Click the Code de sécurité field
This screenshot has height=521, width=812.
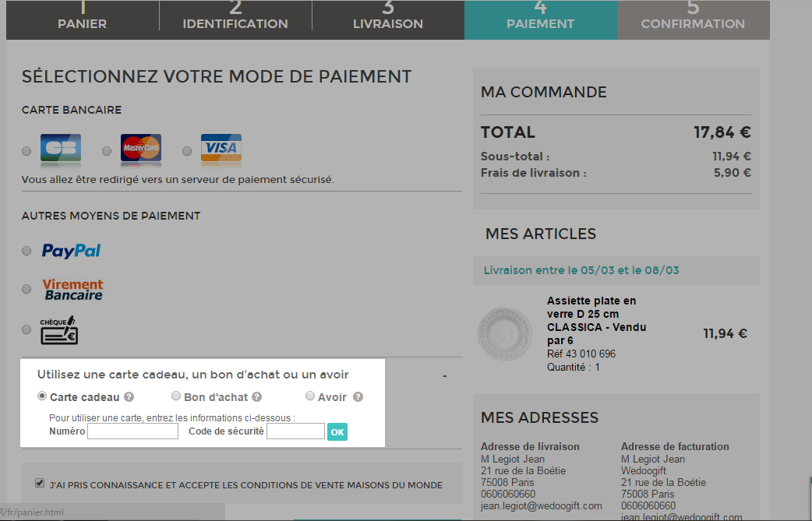295,431
